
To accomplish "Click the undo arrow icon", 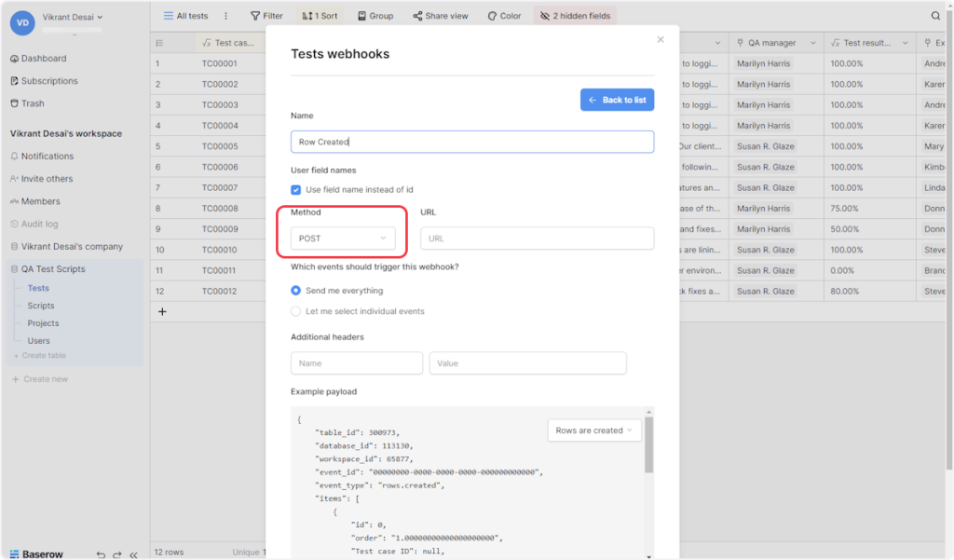I will coord(101,554).
